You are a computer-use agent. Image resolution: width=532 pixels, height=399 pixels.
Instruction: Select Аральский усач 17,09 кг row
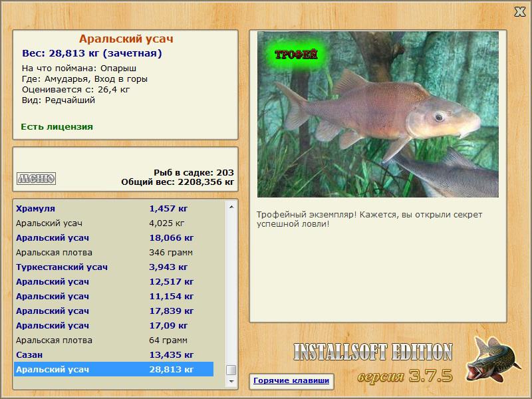tap(114, 325)
